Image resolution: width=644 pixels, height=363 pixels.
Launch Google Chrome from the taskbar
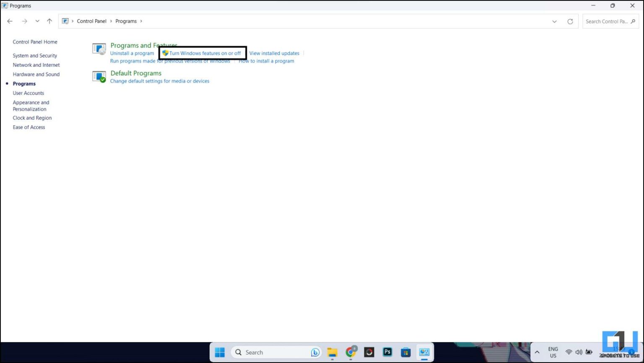coord(351,352)
